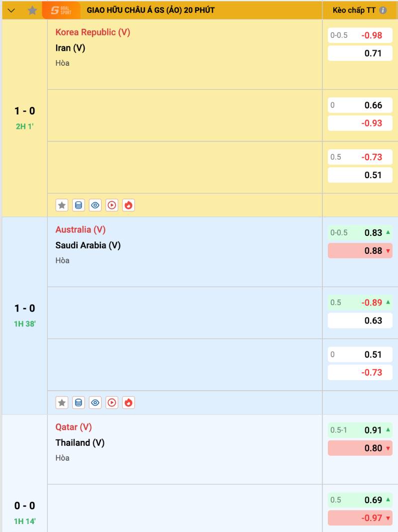Screen dimensions: 398x532
Task: Favorite the league with the header star
Action: 32,10
